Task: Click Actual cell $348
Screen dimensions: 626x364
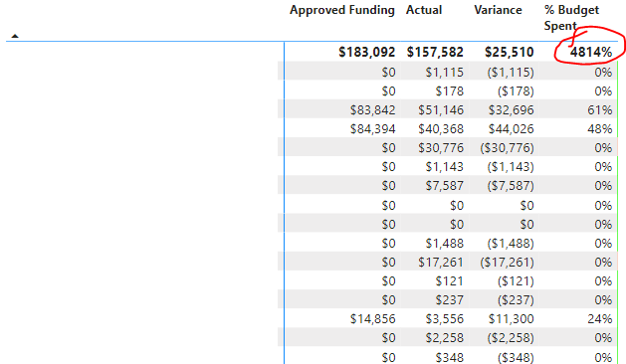Action: [450, 357]
